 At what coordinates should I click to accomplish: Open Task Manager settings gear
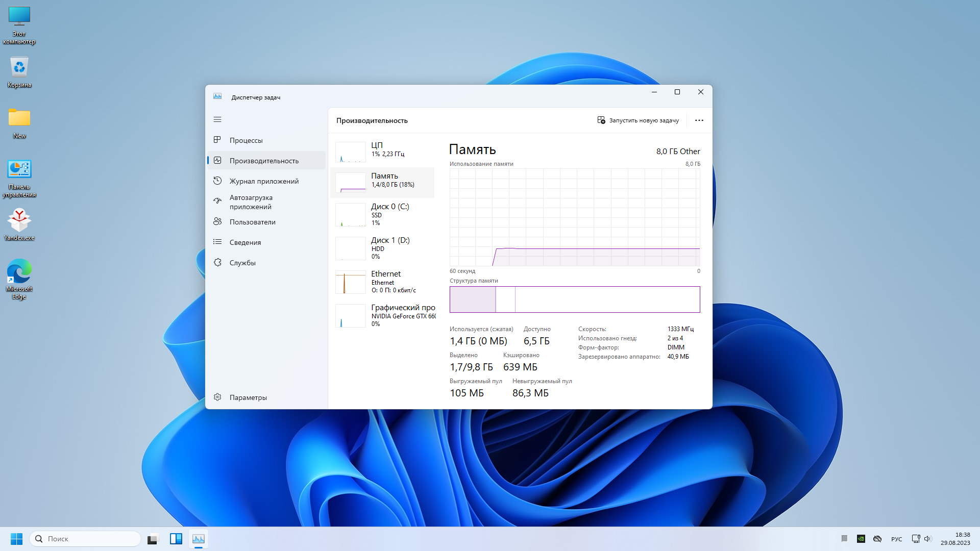(217, 397)
